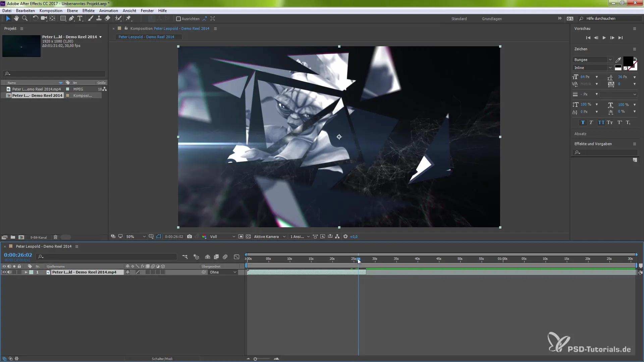644x362 pixels.
Task: Show channel and color management settings
Action: (x=204, y=237)
